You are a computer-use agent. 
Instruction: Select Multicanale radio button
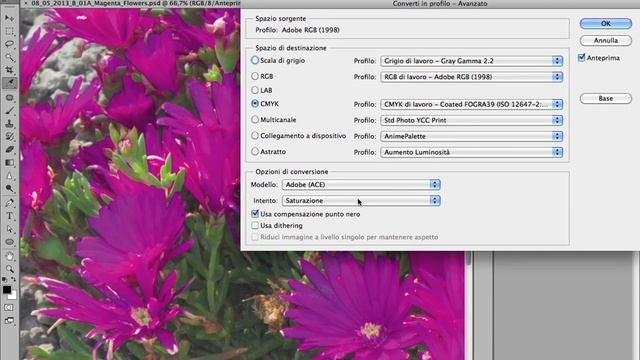point(255,120)
